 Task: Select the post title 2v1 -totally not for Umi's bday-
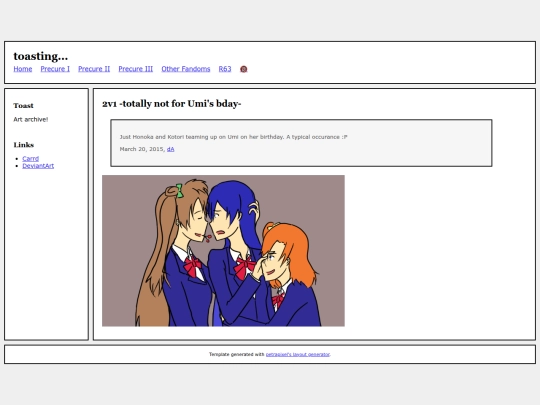point(172,104)
